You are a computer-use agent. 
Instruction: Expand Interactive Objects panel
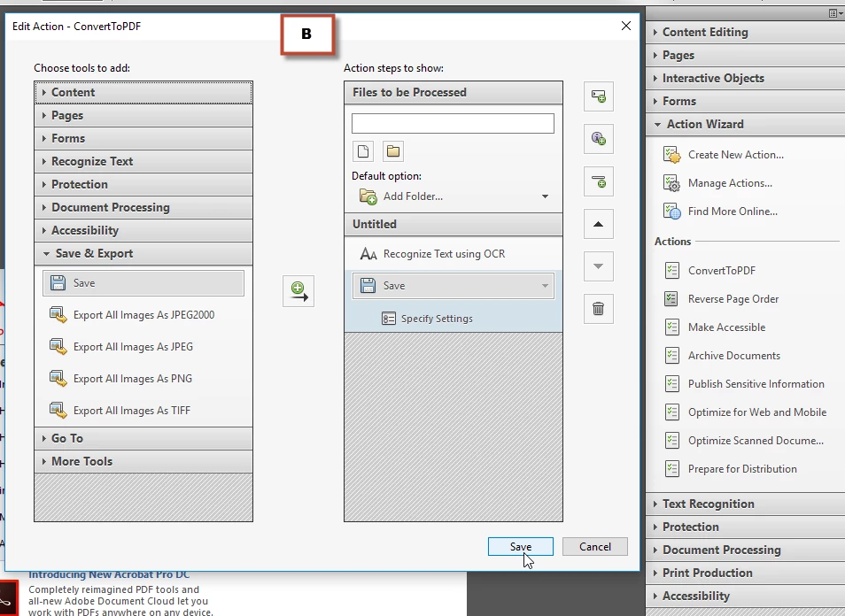(745, 78)
